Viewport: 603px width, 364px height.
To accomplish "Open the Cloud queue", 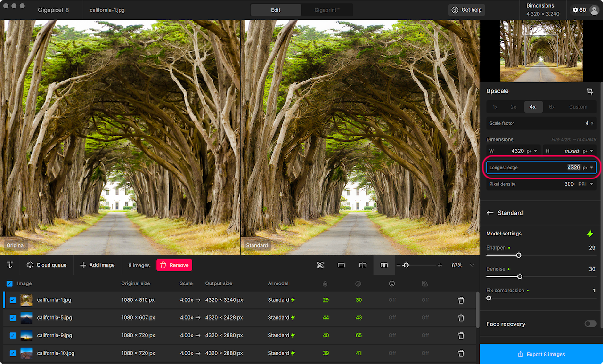I will (x=47, y=265).
